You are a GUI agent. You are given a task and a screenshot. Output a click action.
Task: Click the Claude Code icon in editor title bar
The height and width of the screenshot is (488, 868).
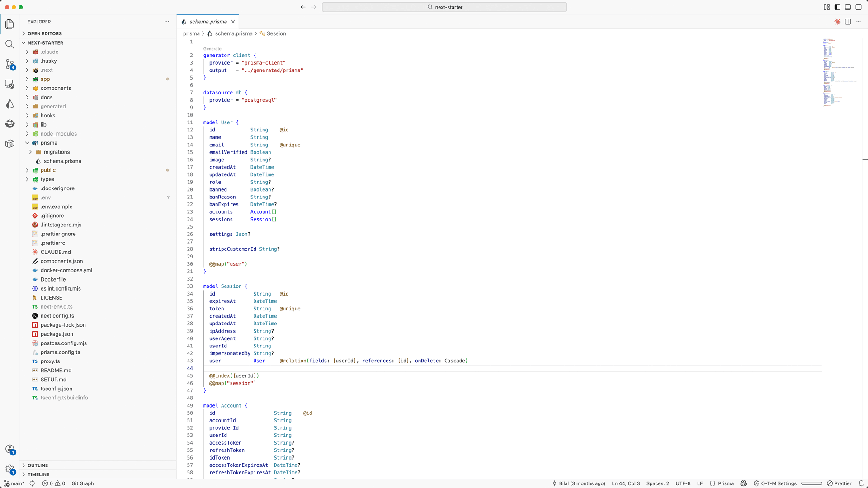tap(837, 22)
